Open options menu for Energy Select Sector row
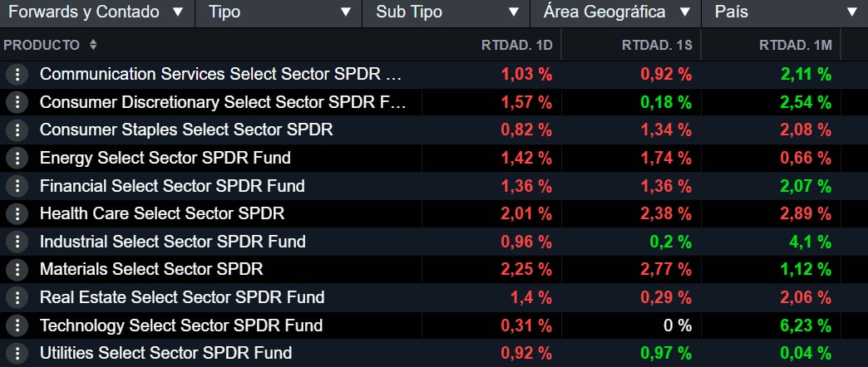Viewport: 868px width, 367px height. [x=17, y=158]
